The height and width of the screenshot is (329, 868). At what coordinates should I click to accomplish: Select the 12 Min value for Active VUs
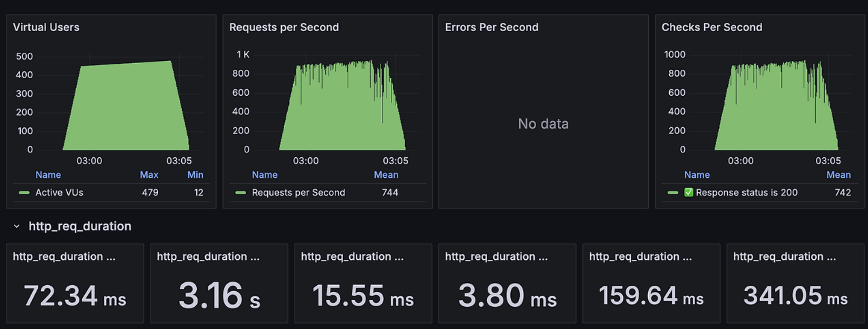(x=199, y=192)
